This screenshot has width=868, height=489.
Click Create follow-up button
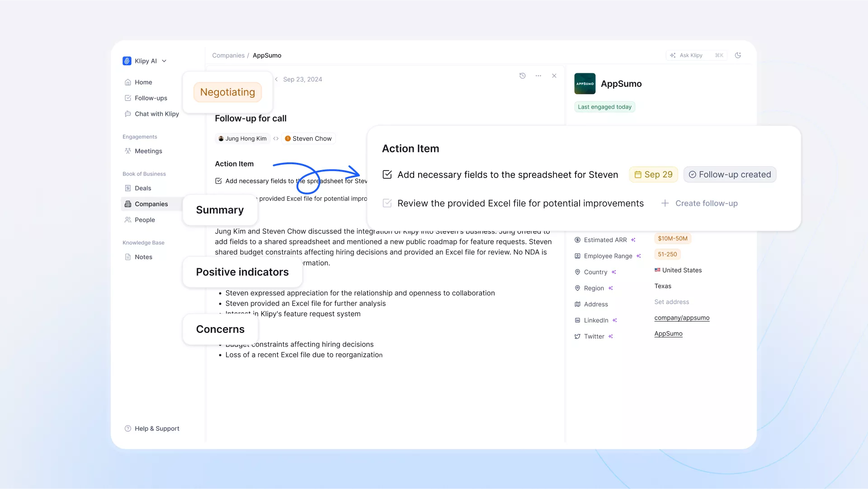point(699,204)
